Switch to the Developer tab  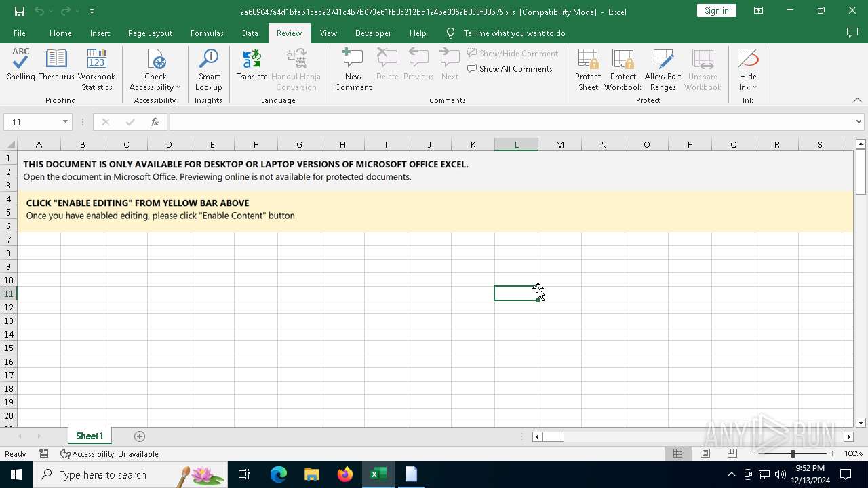click(373, 33)
